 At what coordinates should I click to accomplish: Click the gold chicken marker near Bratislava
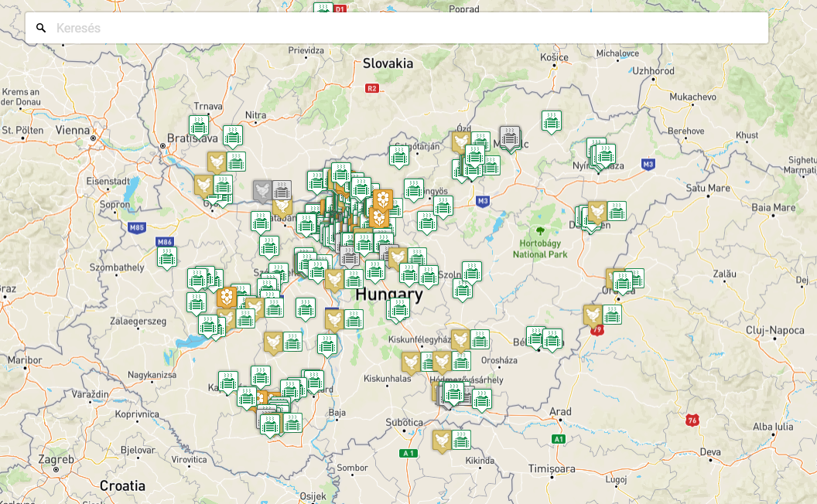(x=217, y=162)
